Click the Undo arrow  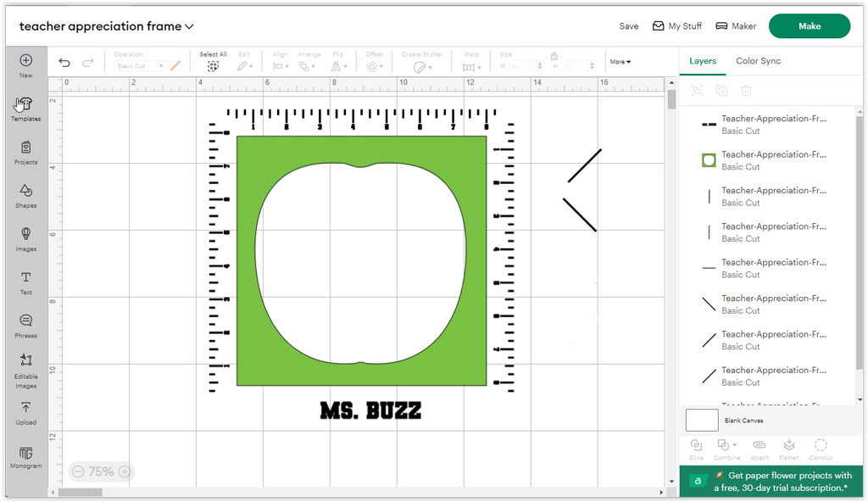pyautogui.click(x=65, y=63)
